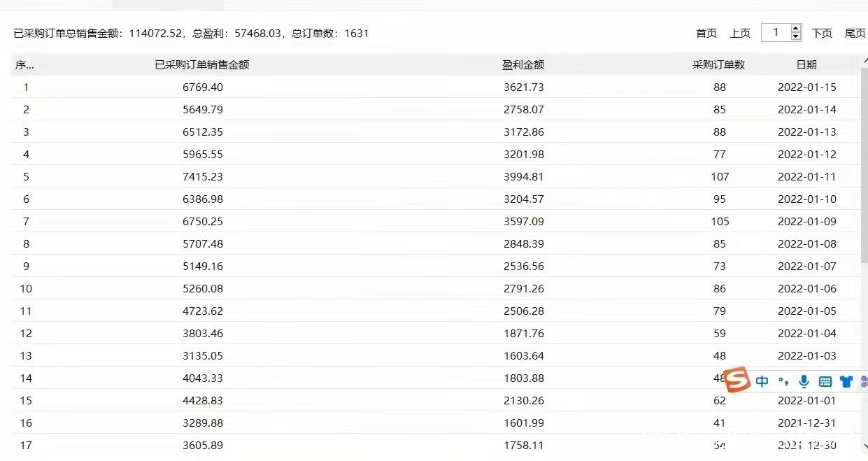Go to the first page via 首页
868x461 pixels.
coord(706,32)
